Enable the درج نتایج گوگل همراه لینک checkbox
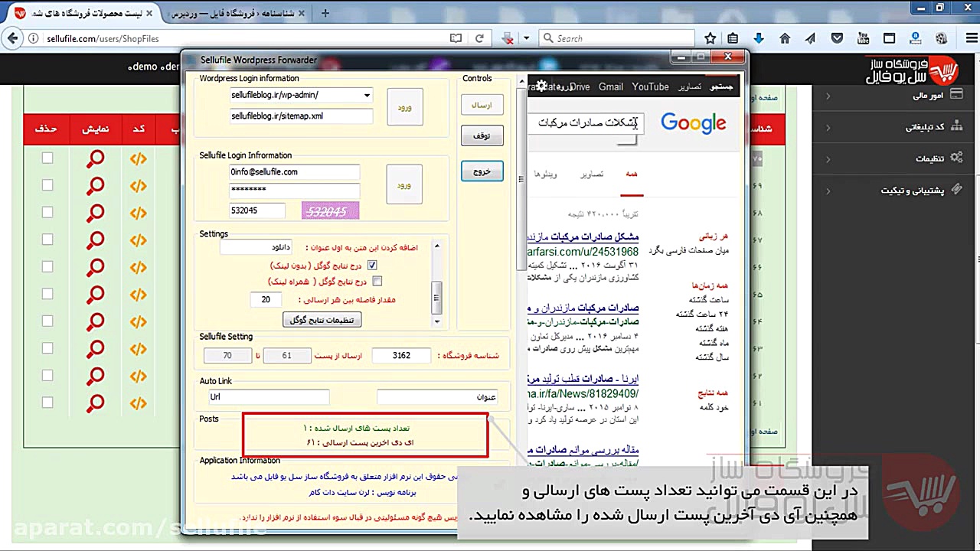Screen dimensions: 980x551 click(377, 281)
